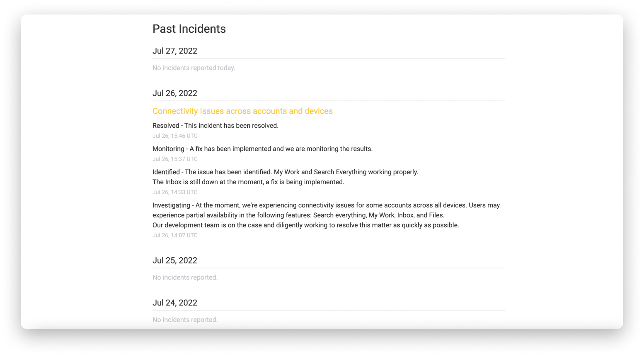Screen dimensions: 644x356
Task: Click the 'experience partial availability' sentence line
Action: (x=298, y=215)
